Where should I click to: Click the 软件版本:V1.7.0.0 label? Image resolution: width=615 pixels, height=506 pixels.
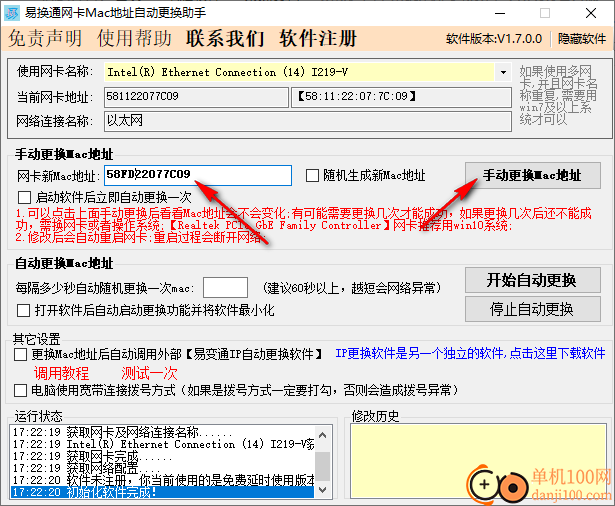[494, 39]
